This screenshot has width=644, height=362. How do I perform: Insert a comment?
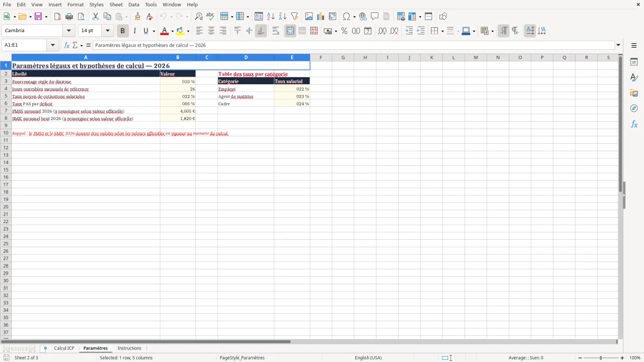click(375, 17)
